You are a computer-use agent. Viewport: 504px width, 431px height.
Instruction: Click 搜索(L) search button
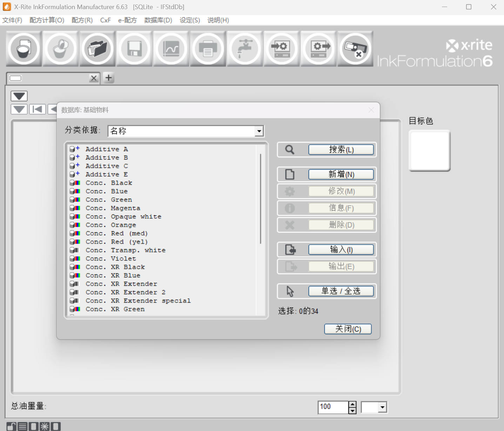pyautogui.click(x=341, y=150)
